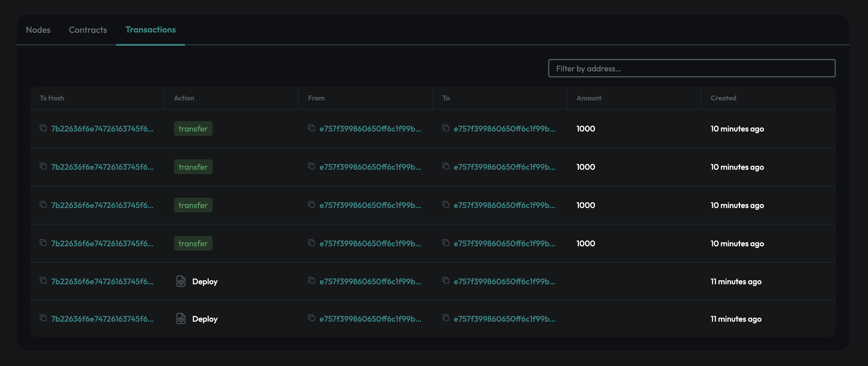The image size is (868, 366).
Task: Copy From address in fourth transfer row
Action: (x=311, y=243)
